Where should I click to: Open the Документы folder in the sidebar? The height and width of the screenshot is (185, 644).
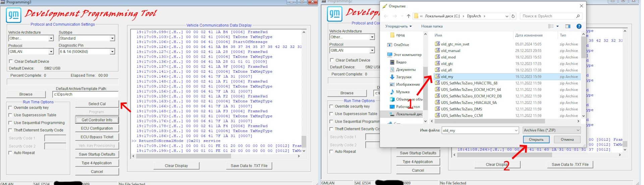403,70
